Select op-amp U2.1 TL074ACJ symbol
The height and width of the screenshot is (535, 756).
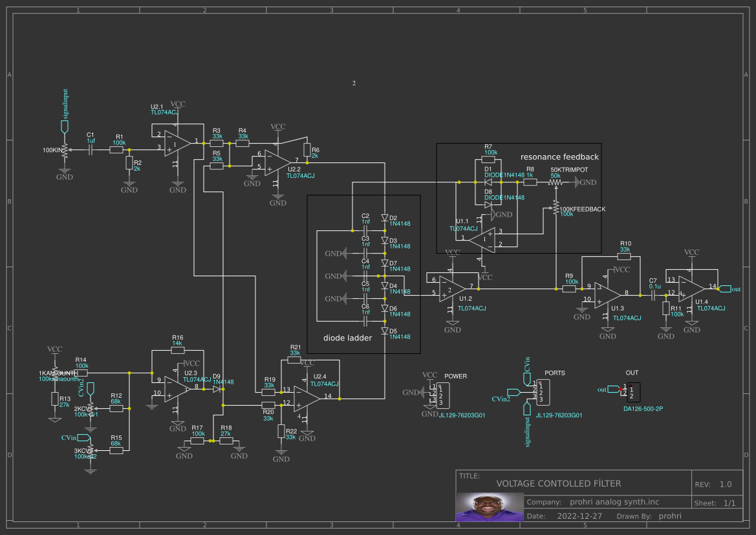176,142
